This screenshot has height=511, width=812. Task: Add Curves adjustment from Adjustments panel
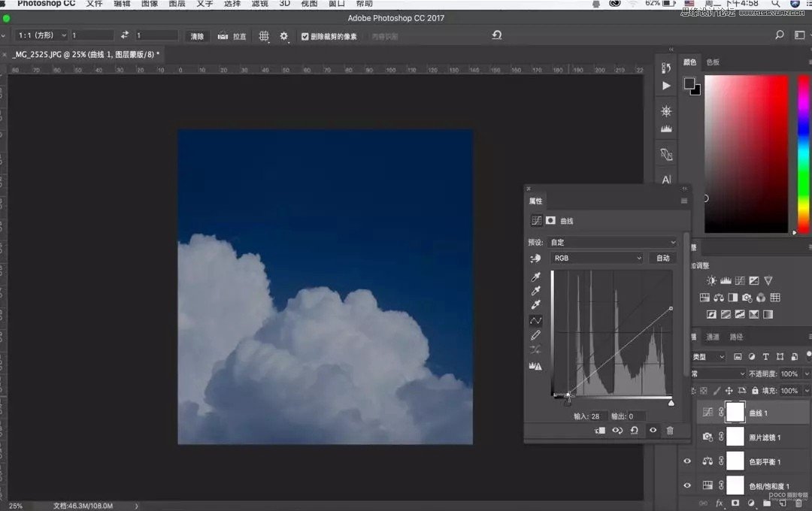[x=740, y=280]
